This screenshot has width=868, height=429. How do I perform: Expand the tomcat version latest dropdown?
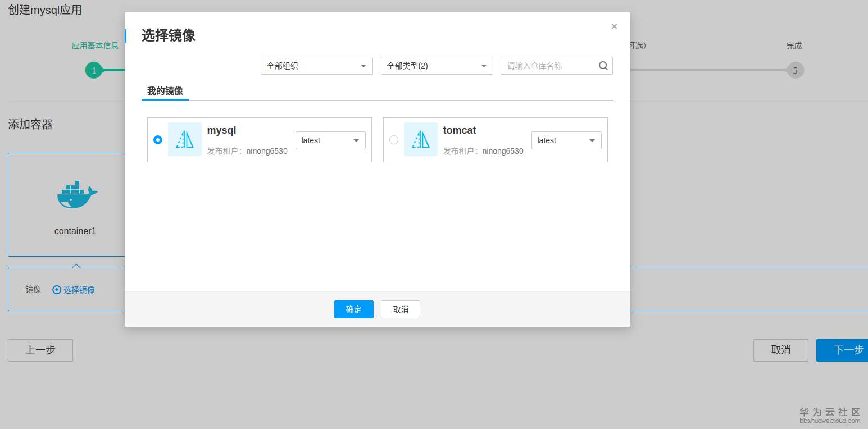pos(566,140)
